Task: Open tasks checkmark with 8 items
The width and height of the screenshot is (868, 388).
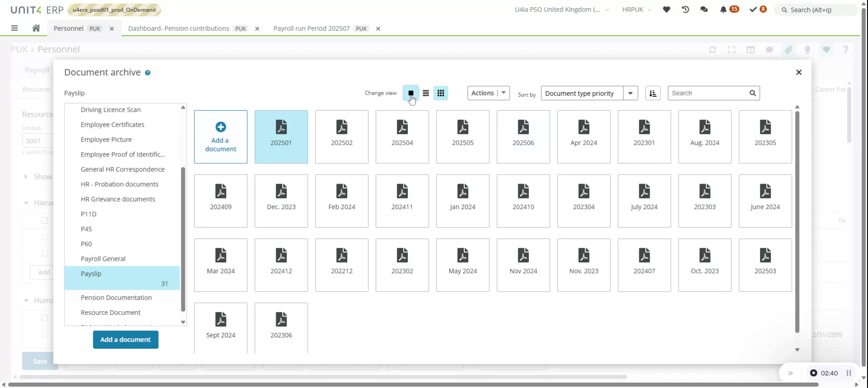Action: point(758,9)
